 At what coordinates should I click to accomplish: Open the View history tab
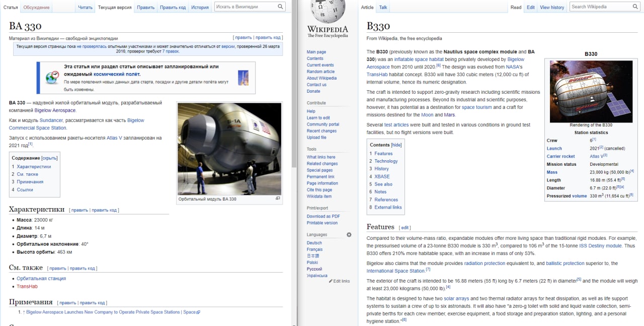[552, 8]
